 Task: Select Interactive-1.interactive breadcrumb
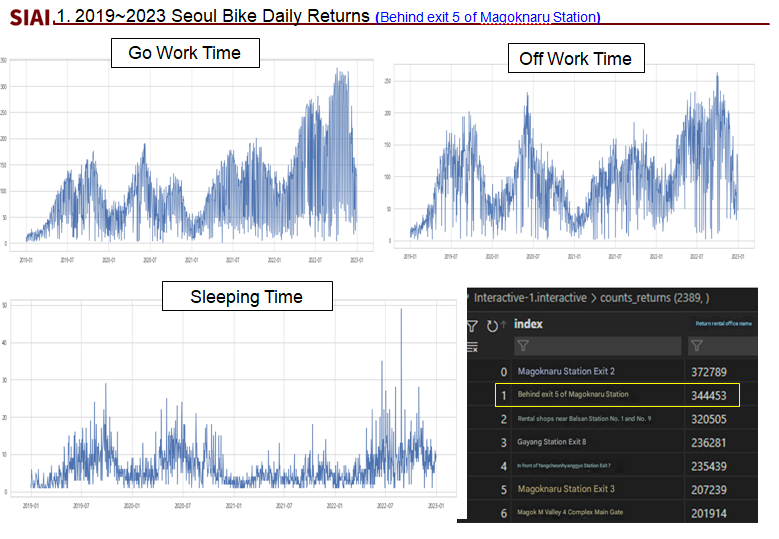pyautogui.click(x=529, y=298)
